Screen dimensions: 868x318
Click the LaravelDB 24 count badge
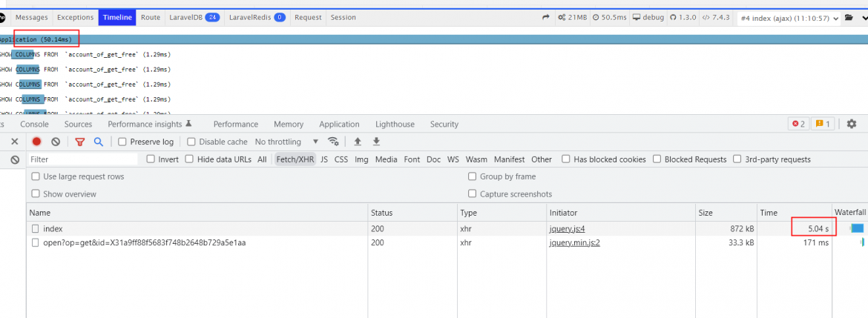(213, 17)
